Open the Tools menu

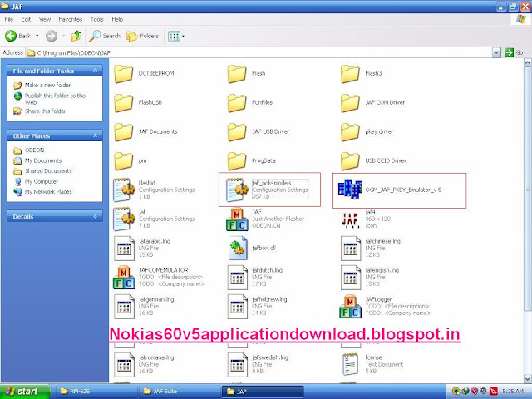[97, 19]
